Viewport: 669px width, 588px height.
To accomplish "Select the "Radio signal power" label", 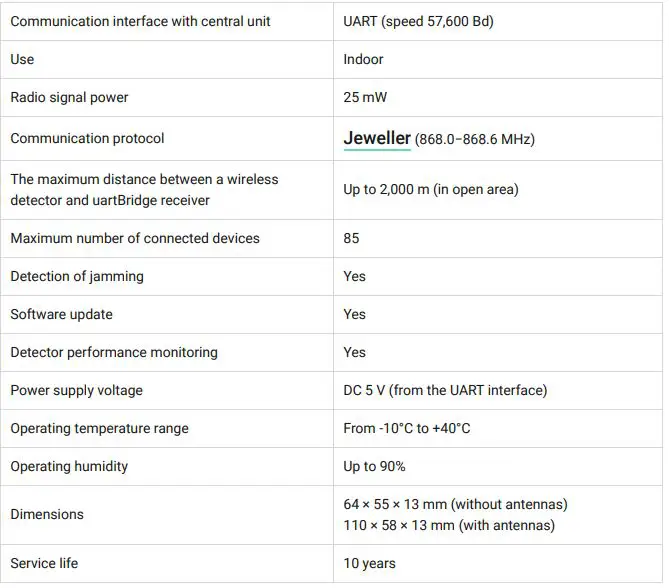I will coord(69,97).
